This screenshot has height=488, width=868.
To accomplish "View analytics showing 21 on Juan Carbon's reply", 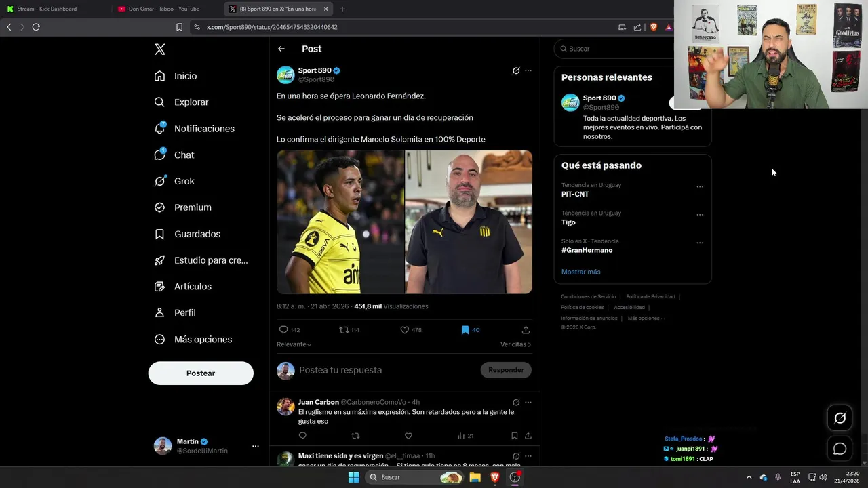I will pyautogui.click(x=465, y=436).
